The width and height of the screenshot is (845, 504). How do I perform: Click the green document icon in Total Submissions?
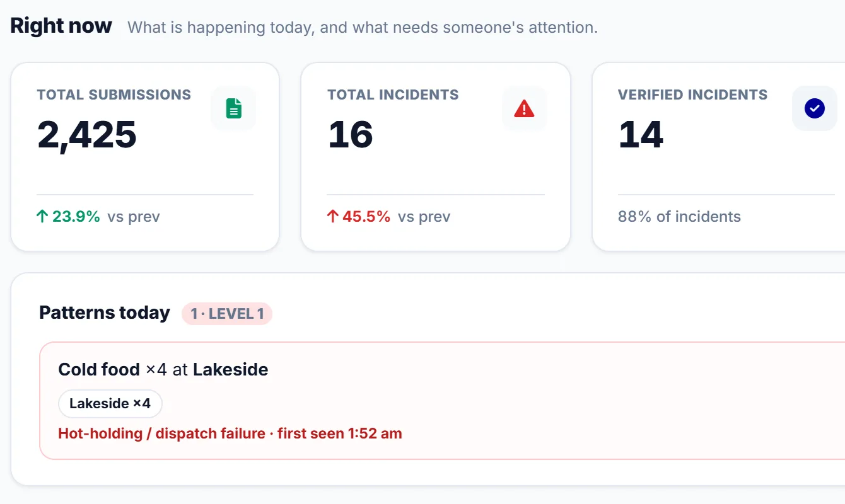233,108
